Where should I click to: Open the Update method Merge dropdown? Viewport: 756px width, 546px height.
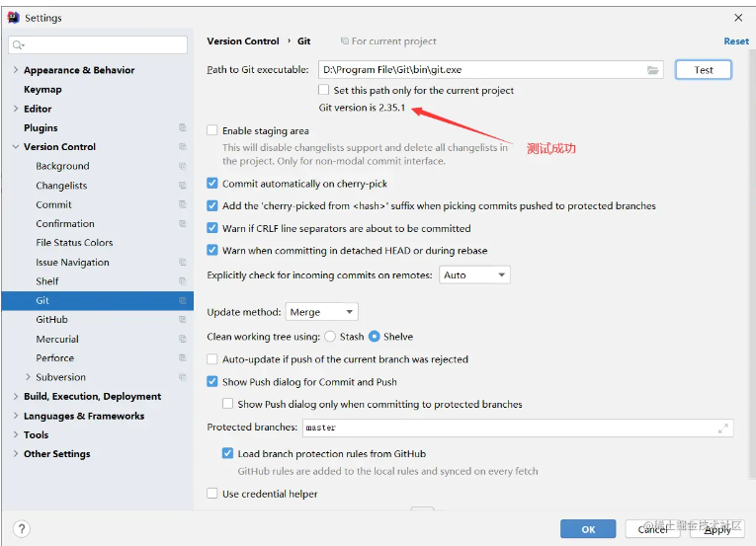[321, 312]
